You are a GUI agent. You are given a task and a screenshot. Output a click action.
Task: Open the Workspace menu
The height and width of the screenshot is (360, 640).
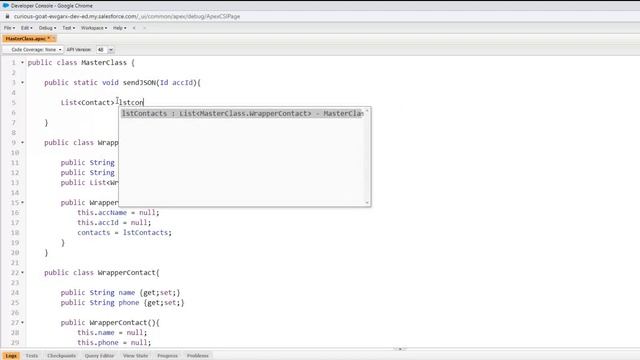tap(94, 28)
